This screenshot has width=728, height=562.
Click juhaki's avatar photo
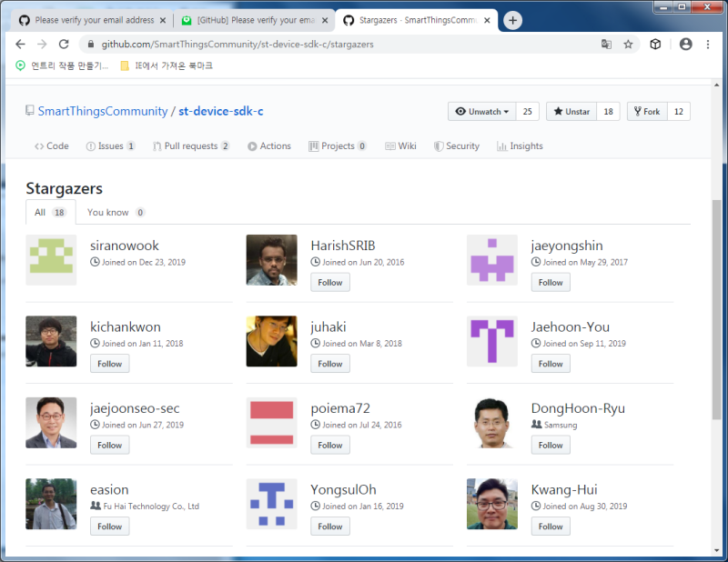point(271,341)
